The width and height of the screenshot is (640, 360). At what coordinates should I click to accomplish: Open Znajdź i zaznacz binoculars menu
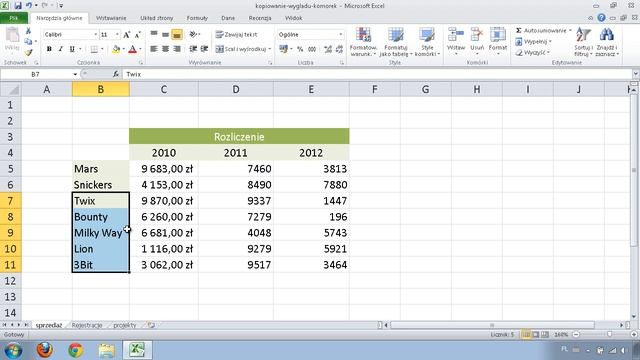click(607, 42)
